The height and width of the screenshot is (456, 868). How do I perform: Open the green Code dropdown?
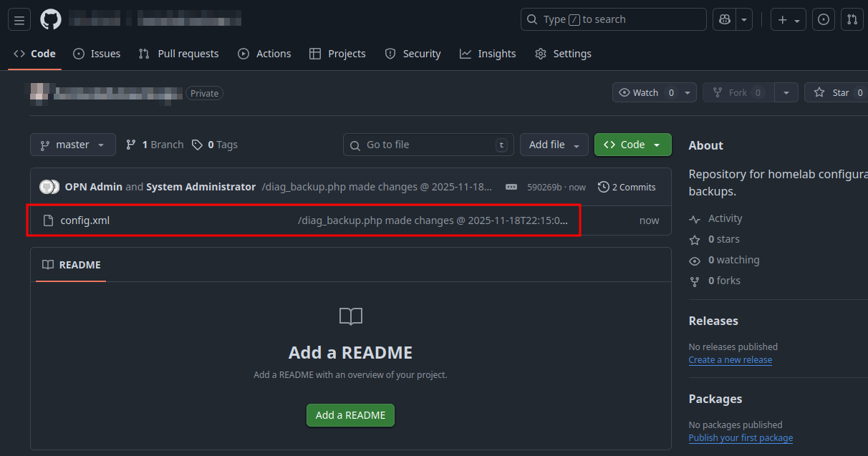coord(632,144)
